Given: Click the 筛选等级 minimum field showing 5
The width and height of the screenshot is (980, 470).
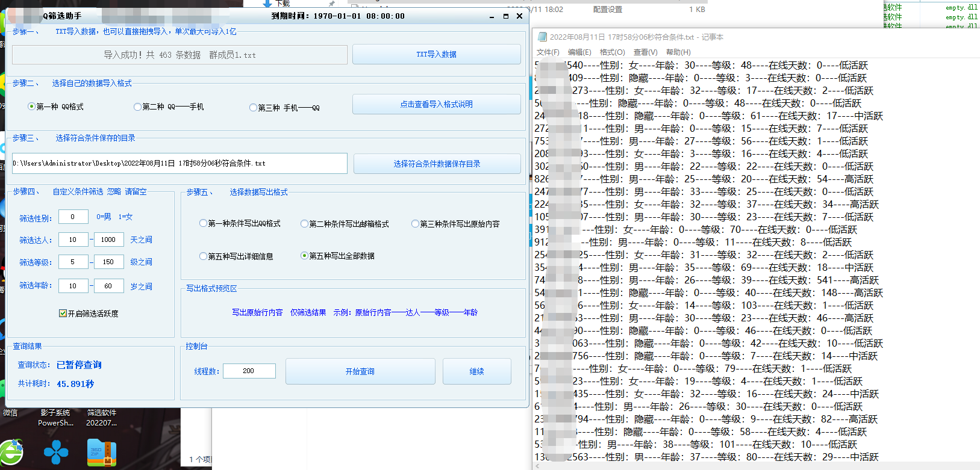Looking at the screenshot, I should tap(73, 262).
